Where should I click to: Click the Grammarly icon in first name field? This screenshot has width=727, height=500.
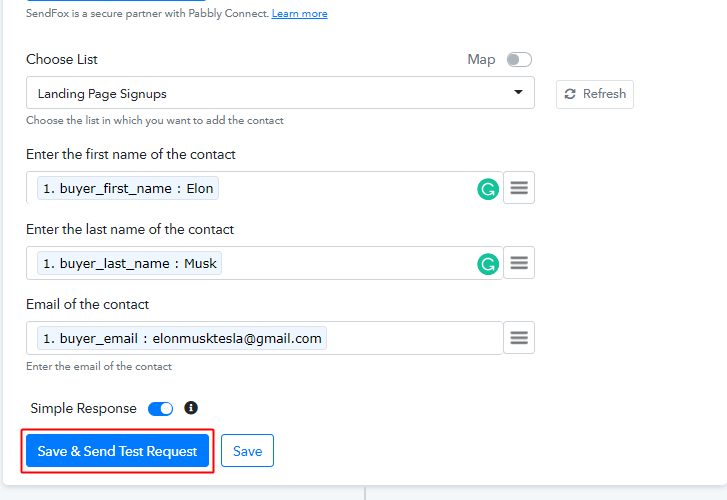point(487,188)
